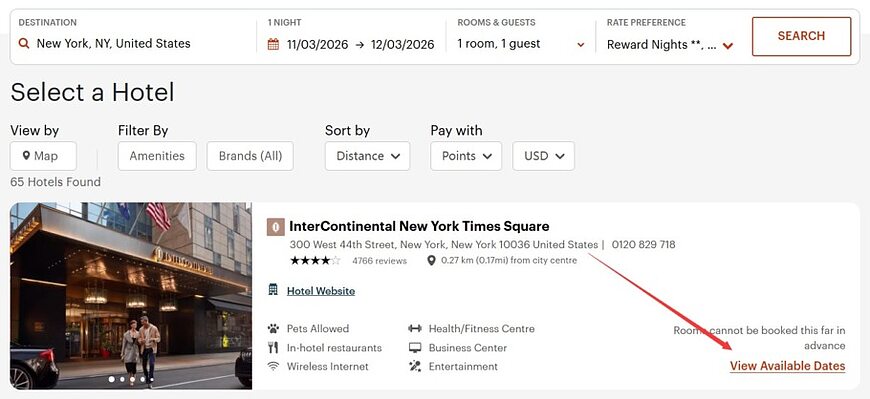Image resolution: width=870 pixels, height=399 pixels.
Task: Expand the Rate Preference dropdown
Action: (670, 45)
